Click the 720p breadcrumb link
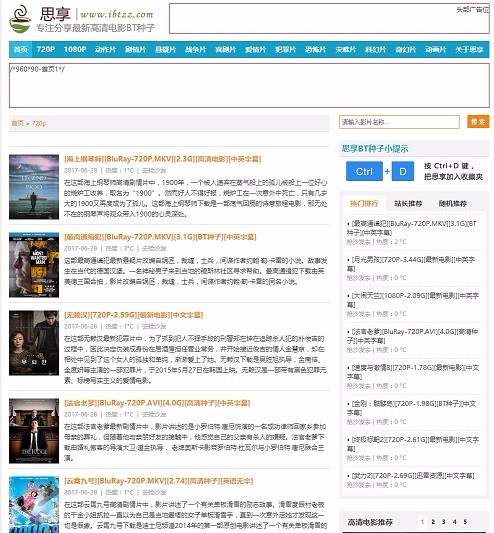494x533 pixels. point(39,123)
